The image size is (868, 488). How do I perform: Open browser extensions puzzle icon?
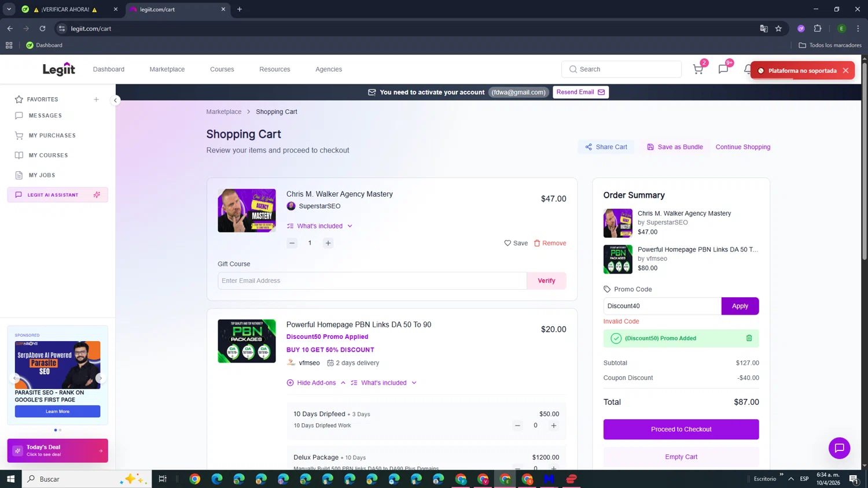(x=818, y=28)
